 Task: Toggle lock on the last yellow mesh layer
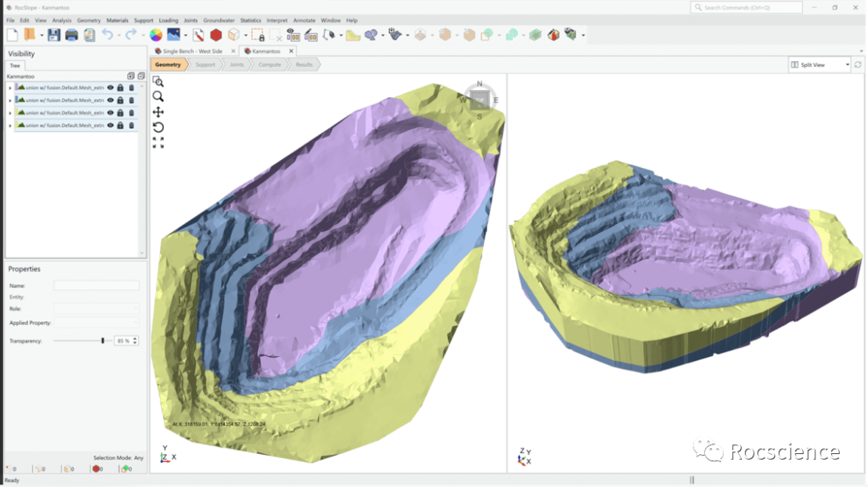point(121,125)
